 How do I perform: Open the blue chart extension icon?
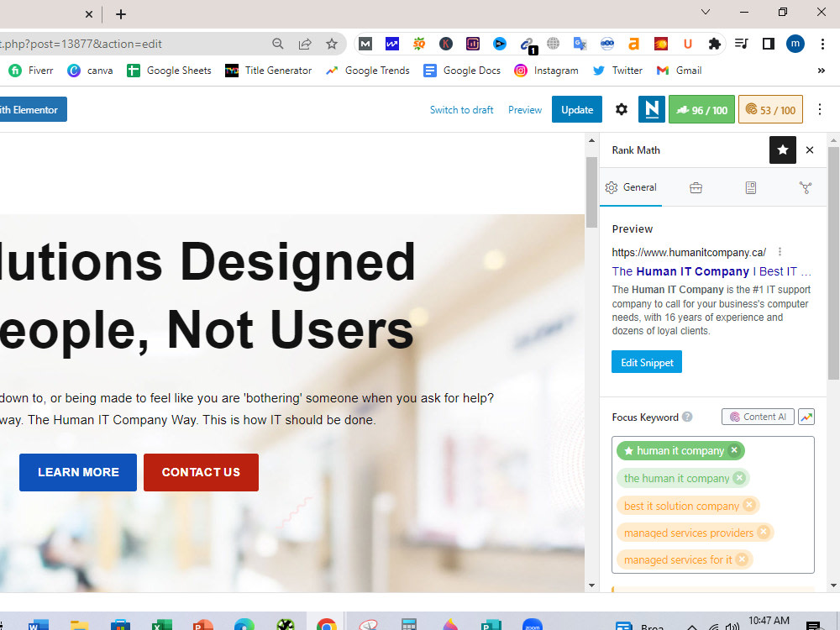pos(392,44)
